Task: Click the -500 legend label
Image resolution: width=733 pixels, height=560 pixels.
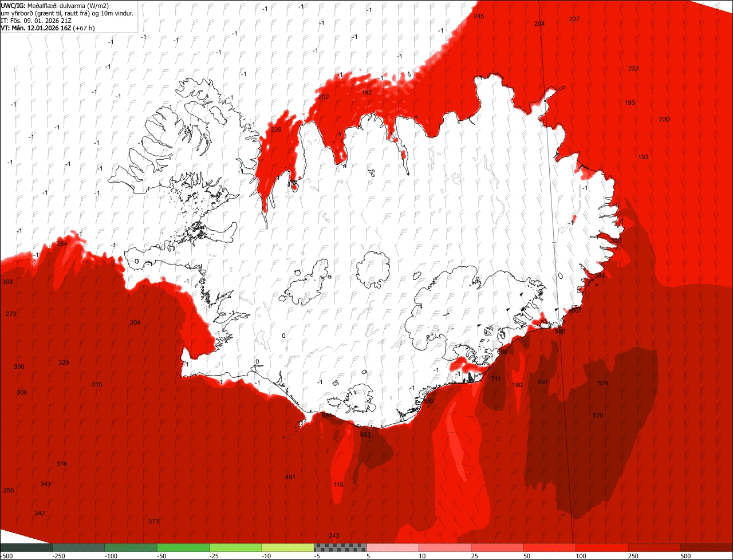Action: tap(6, 556)
